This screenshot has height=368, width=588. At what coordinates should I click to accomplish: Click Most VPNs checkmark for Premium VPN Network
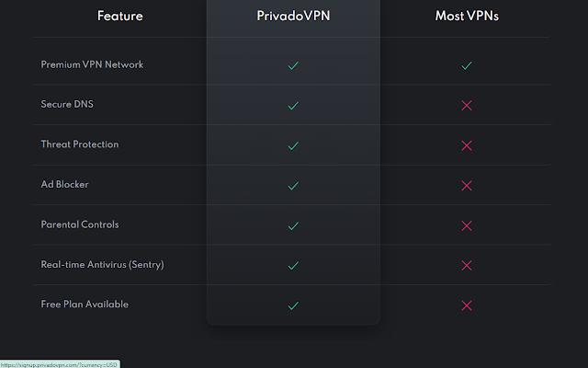point(467,65)
